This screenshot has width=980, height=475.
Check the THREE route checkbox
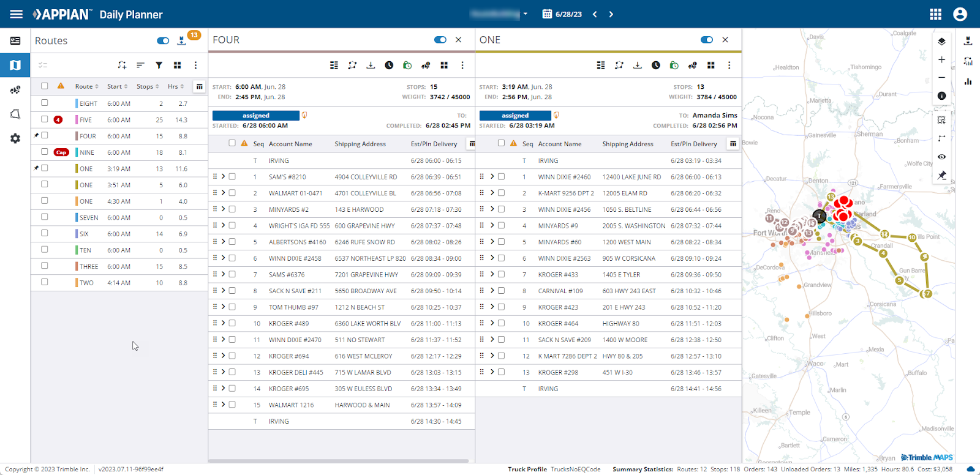[44, 266]
